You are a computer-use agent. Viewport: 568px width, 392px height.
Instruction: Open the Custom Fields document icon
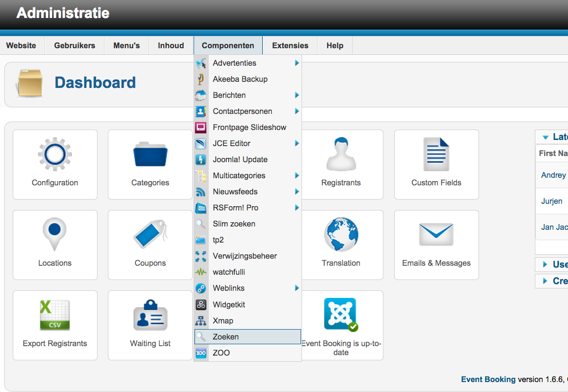tap(436, 155)
